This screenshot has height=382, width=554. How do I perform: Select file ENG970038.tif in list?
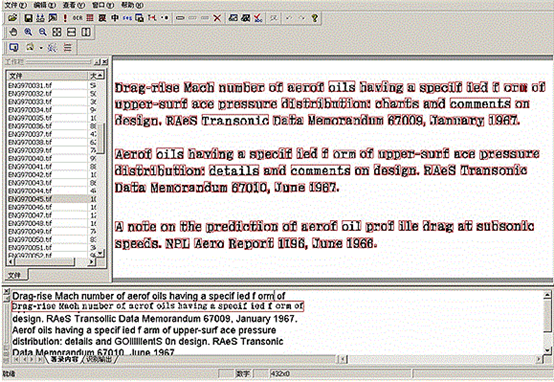(30, 142)
